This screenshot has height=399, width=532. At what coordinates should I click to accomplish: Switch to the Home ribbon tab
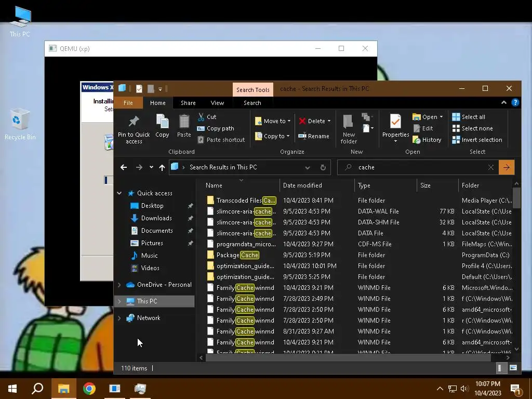pos(158,103)
